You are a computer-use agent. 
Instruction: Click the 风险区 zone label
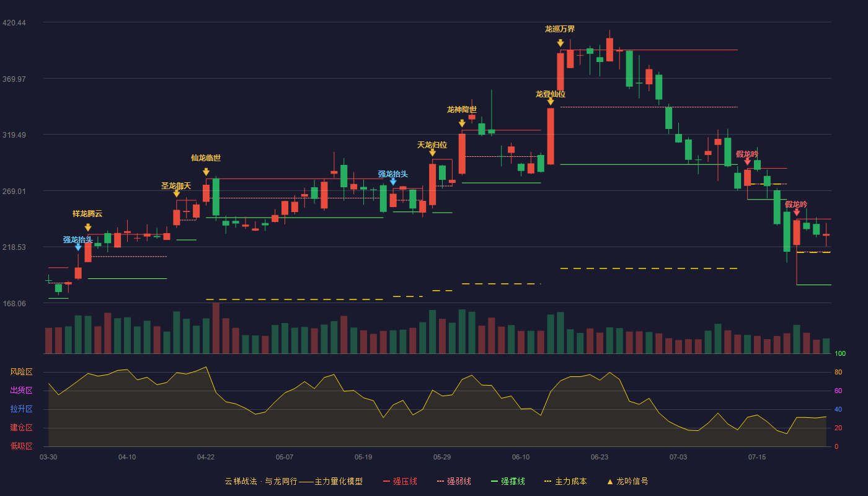click(x=21, y=372)
